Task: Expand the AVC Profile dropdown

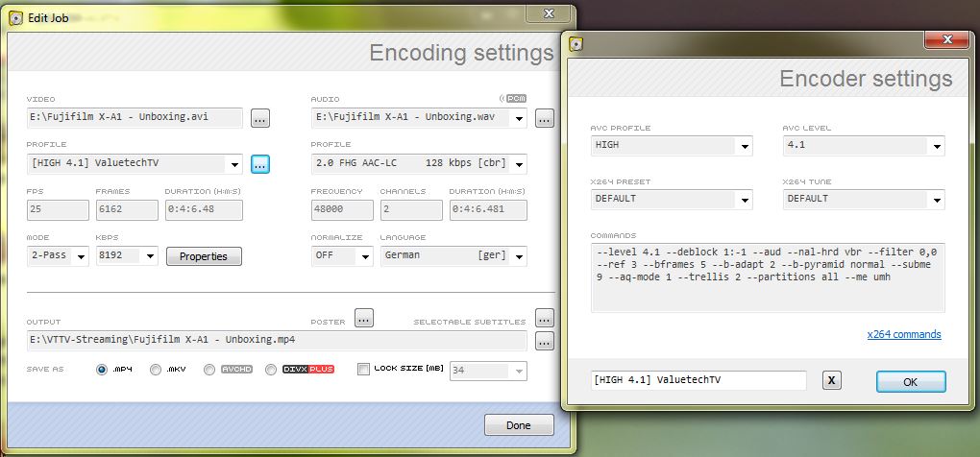Action: tap(743, 147)
